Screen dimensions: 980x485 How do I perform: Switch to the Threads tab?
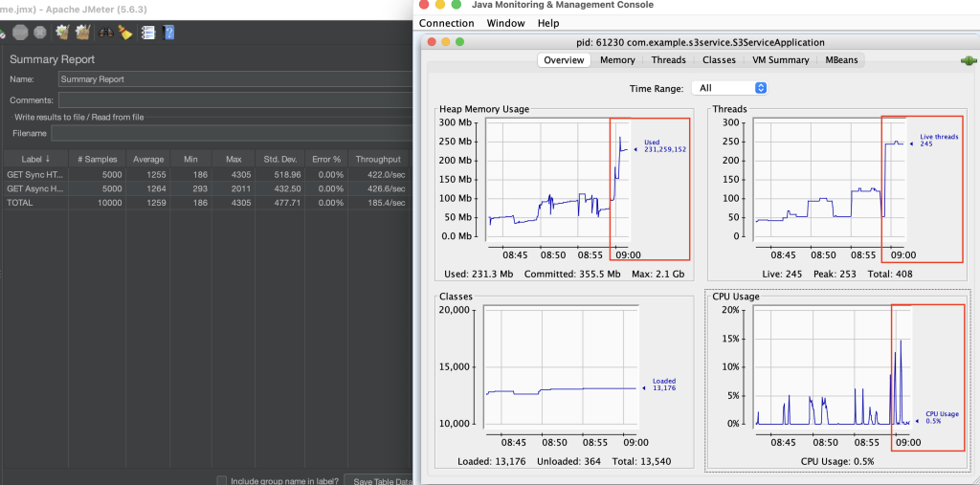tap(668, 60)
